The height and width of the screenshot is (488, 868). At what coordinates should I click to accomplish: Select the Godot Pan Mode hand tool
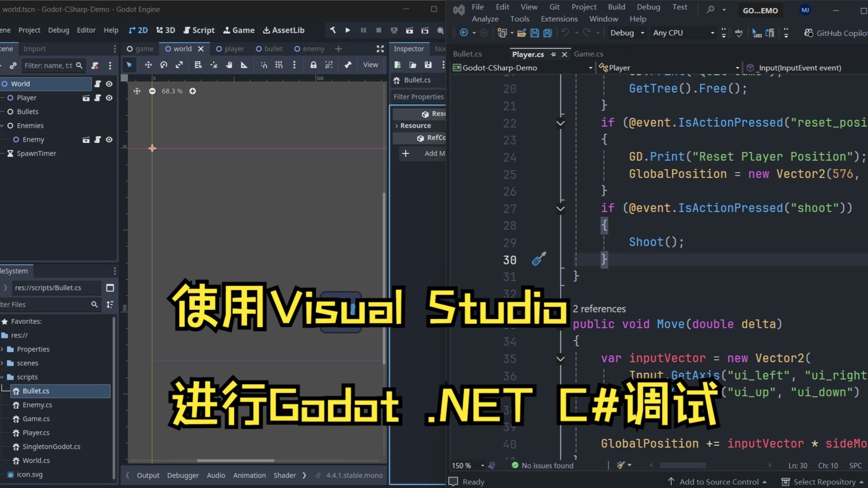pos(229,65)
